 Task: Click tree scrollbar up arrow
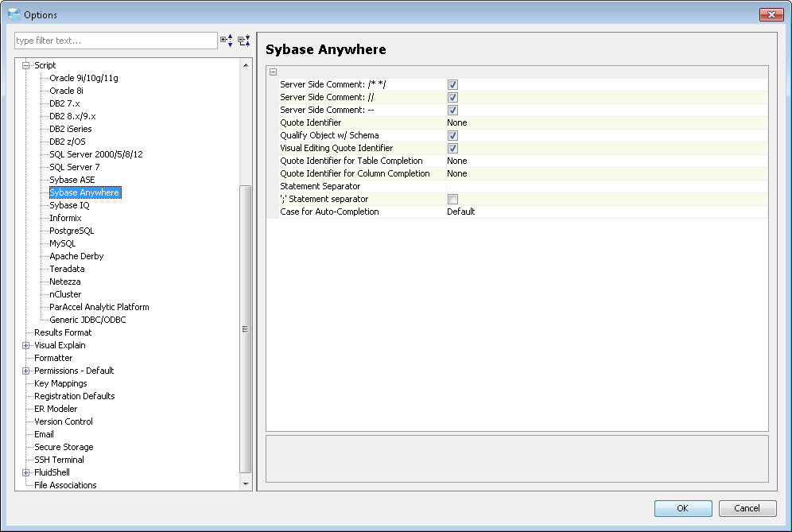(246, 65)
